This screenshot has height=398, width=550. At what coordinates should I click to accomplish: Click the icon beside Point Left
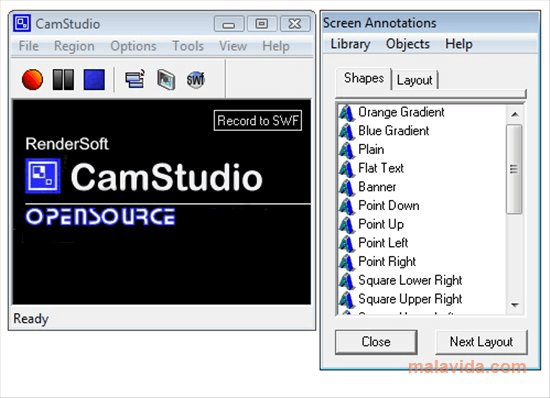point(347,243)
